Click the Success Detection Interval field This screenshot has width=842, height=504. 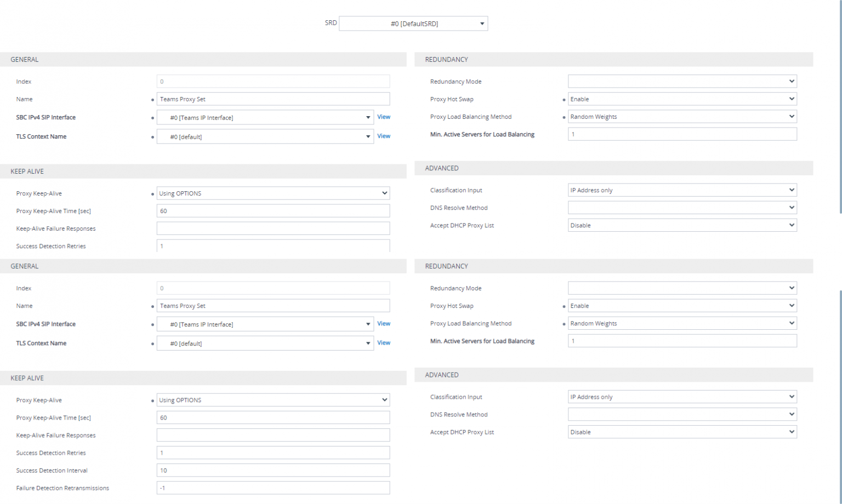point(273,471)
